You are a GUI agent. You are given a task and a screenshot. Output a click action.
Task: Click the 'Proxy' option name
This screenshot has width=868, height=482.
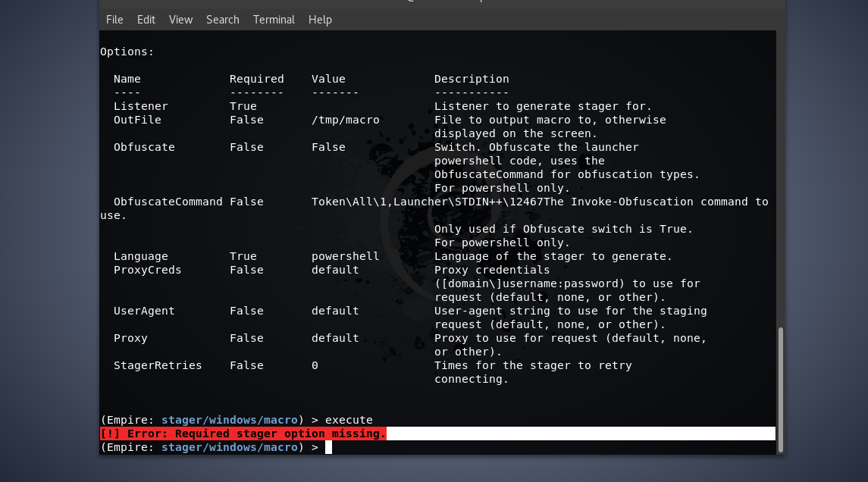pos(130,337)
